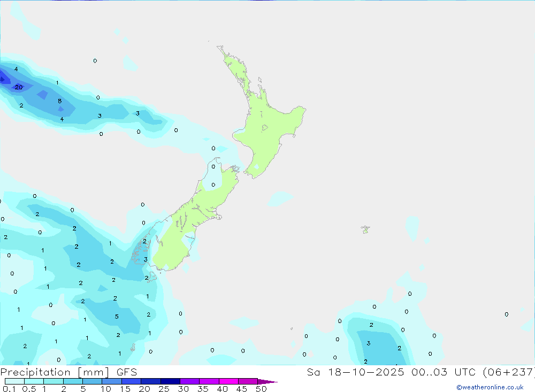Click the Chatham Islands on the map
The image size is (535, 392).
(365, 229)
